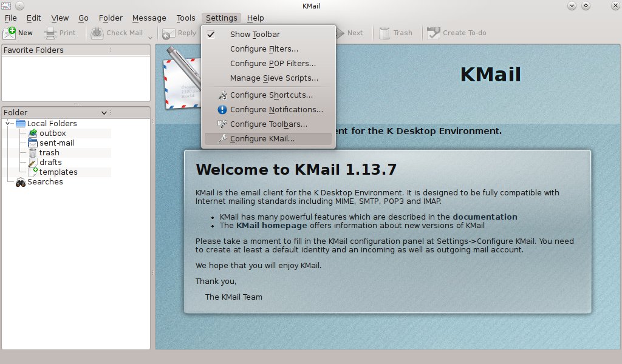The height and width of the screenshot is (364, 622).
Task: Open the Tools menu
Action: (186, 18)
